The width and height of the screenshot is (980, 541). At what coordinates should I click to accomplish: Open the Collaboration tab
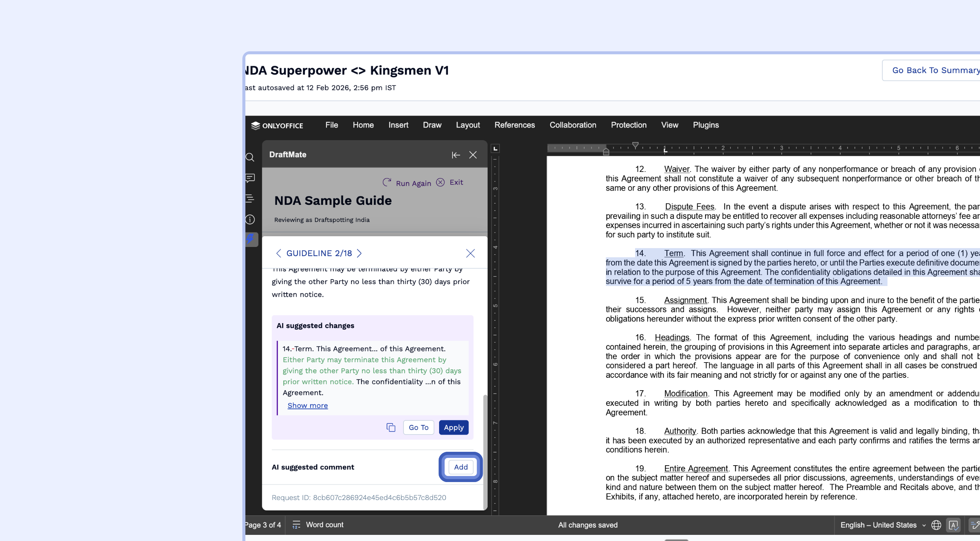pos(573,125)
